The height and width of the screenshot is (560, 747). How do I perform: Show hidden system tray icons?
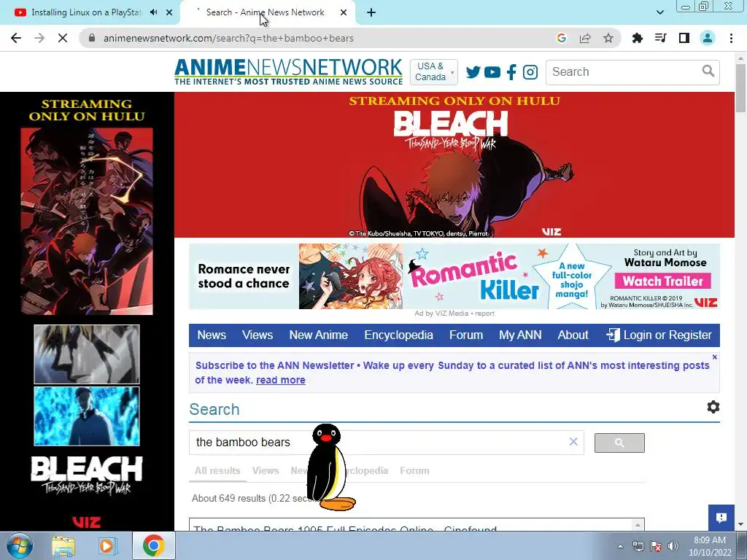pos(620,546)
